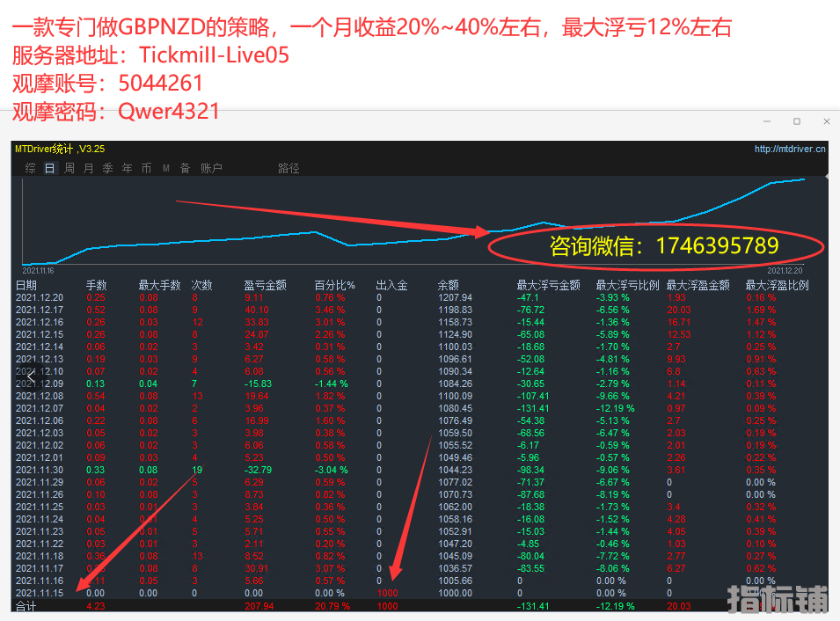Click the M tab in toolbar
The image size is (840, 621).
pos(165,168)
